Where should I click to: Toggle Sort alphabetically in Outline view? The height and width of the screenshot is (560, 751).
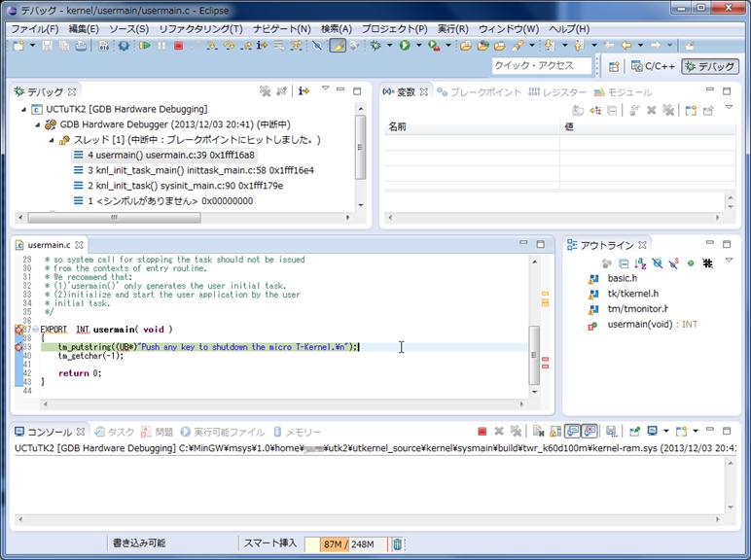click(640, 263)
